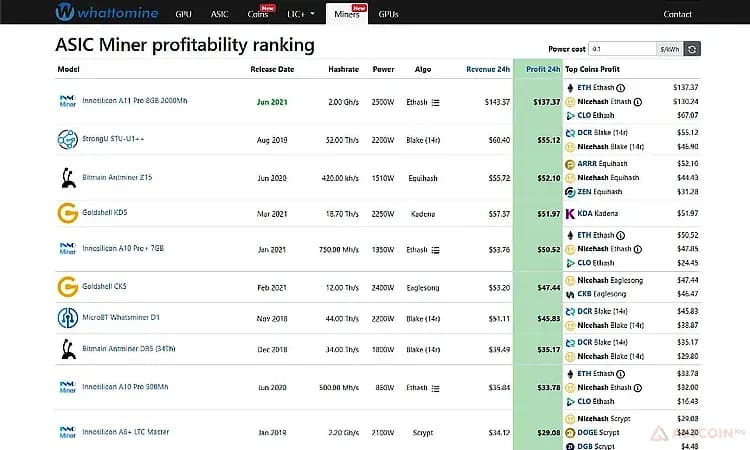Click the ARRR coin icon
This screenshot has width=750, height=450.
(570, 164)
